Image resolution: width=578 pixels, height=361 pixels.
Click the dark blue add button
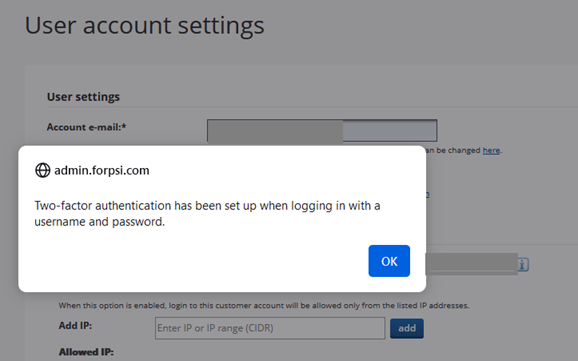(x=407, y=328)
